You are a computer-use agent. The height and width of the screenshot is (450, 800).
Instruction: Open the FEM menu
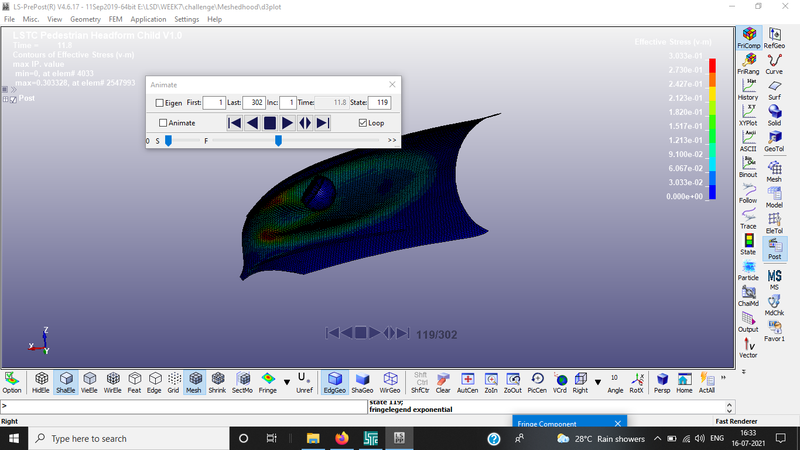click(114, 19)
